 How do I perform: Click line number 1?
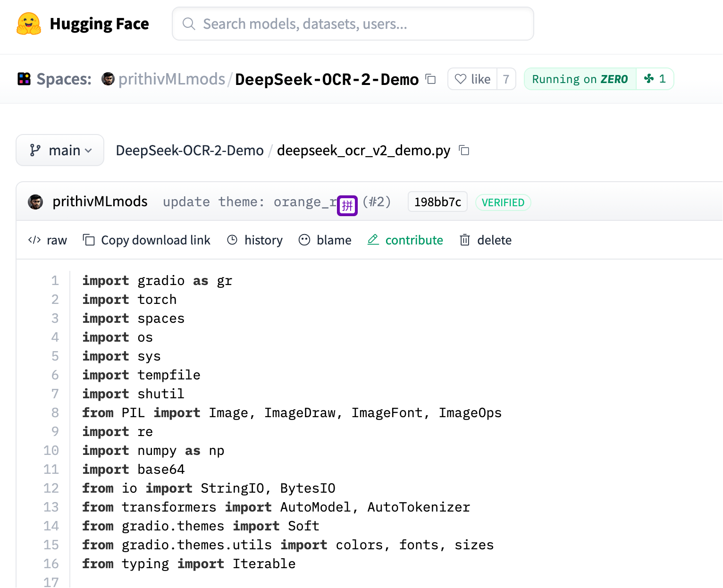pos(55,281)
